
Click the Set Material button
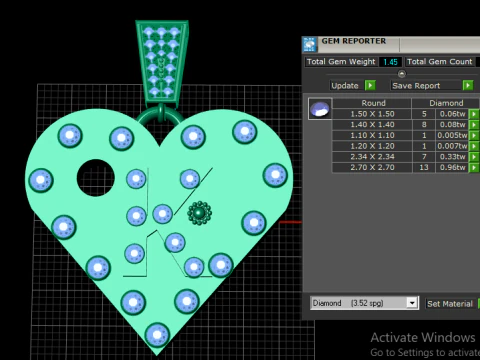click(x=450, y=304)
